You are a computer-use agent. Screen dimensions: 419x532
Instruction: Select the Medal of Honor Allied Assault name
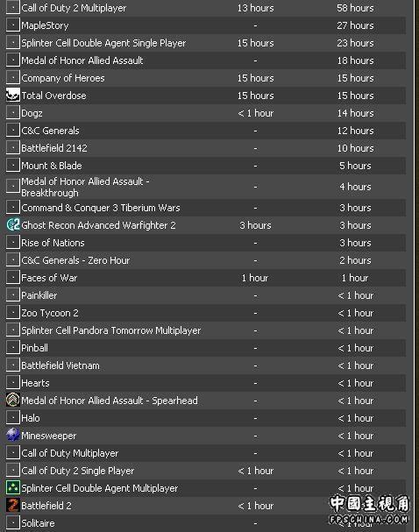(x=82, y=60)
